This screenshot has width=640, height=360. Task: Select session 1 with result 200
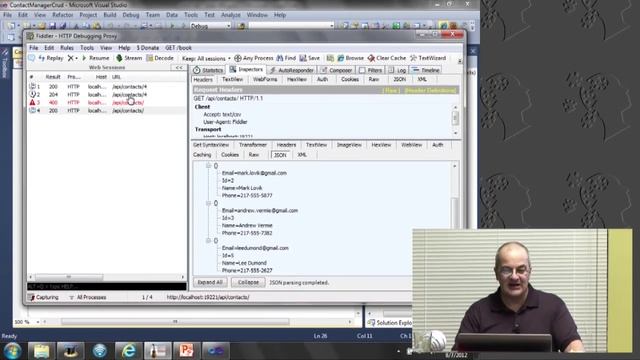click(107, 87)
